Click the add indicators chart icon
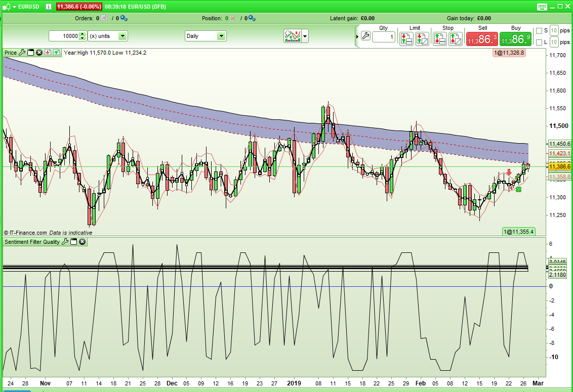This screenshot has height=392, width=573. point(293,36)
